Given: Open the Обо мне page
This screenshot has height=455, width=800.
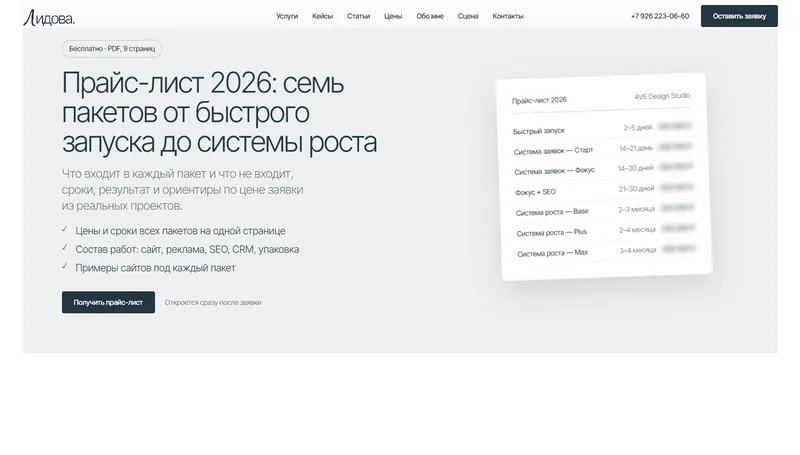Looking at the screenshot, I should 430,16.
